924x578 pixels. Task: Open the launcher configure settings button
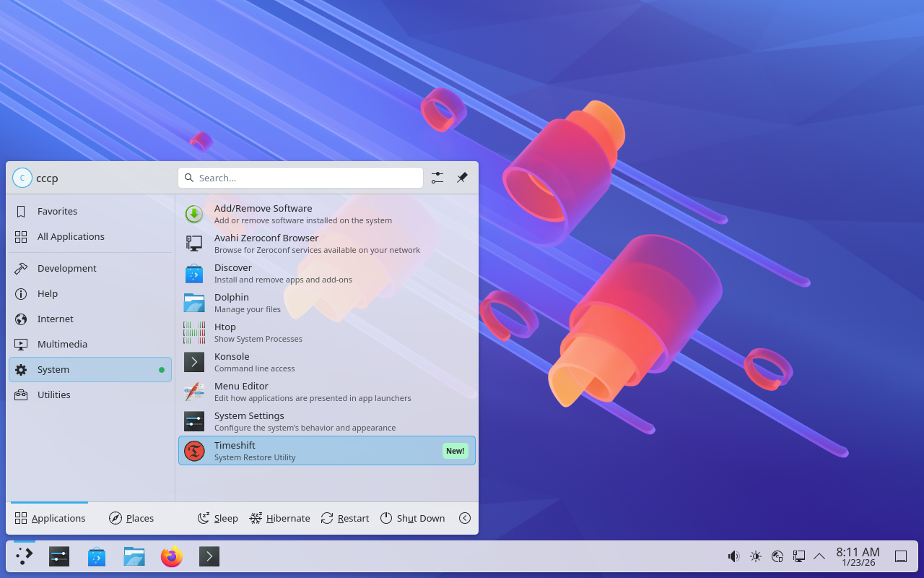[437, 178]
